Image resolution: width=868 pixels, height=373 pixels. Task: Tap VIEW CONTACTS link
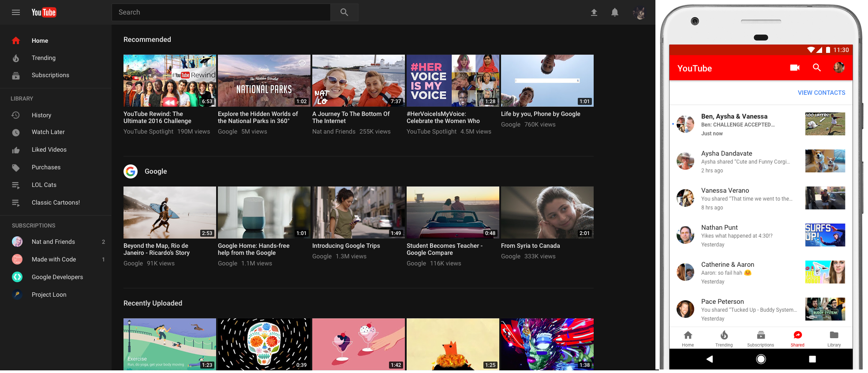click(x=822, y=93)
